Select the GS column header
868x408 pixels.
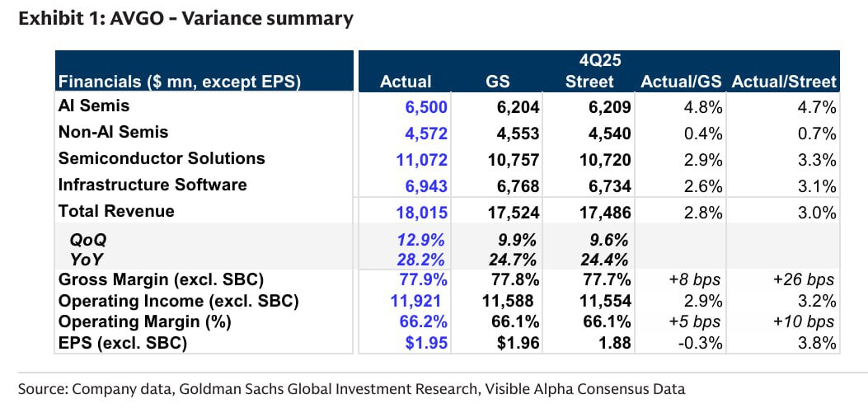pos(497,82)
